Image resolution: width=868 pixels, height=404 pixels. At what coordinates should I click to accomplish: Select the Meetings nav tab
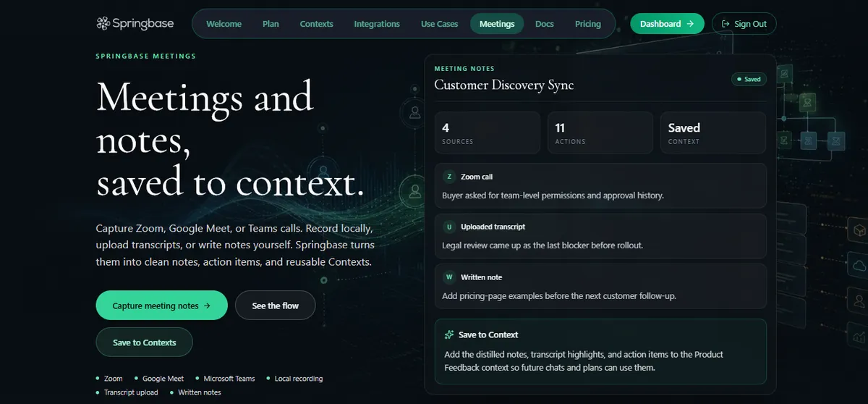click(x=497, y=24)
